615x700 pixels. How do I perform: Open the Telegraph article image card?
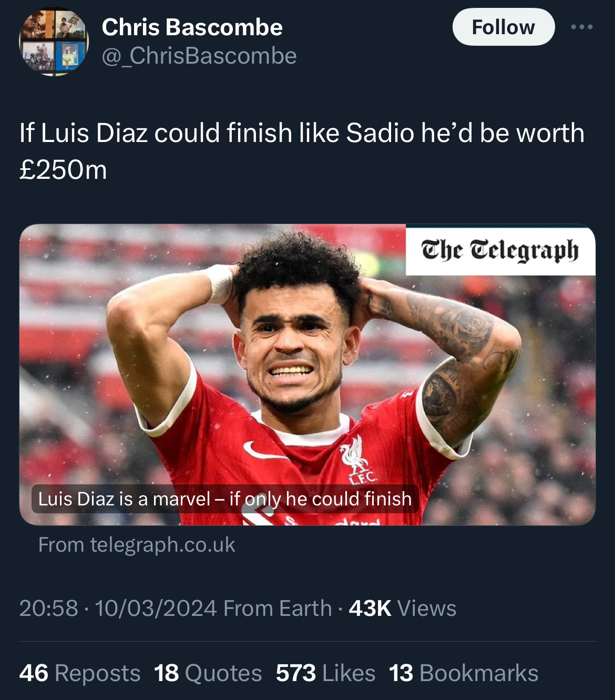pyautogui.click(x=307, y=374)
